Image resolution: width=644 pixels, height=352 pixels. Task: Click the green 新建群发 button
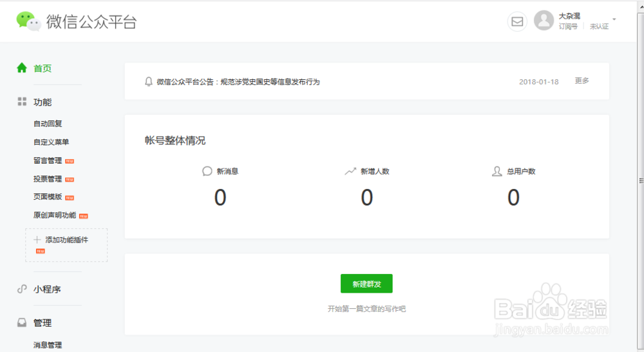coord(366,283)
